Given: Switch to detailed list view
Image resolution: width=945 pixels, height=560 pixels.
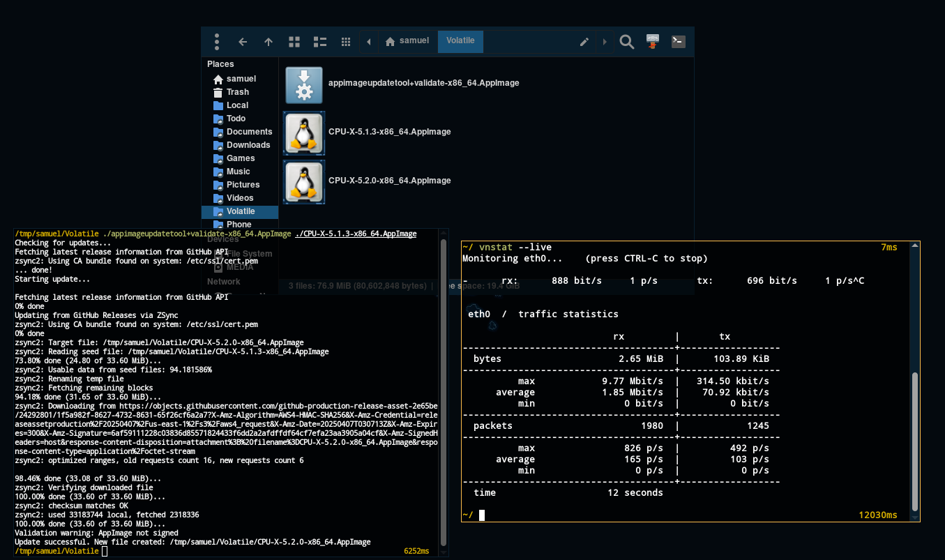Looking at the screenshot, I should [x=320, y=42].
